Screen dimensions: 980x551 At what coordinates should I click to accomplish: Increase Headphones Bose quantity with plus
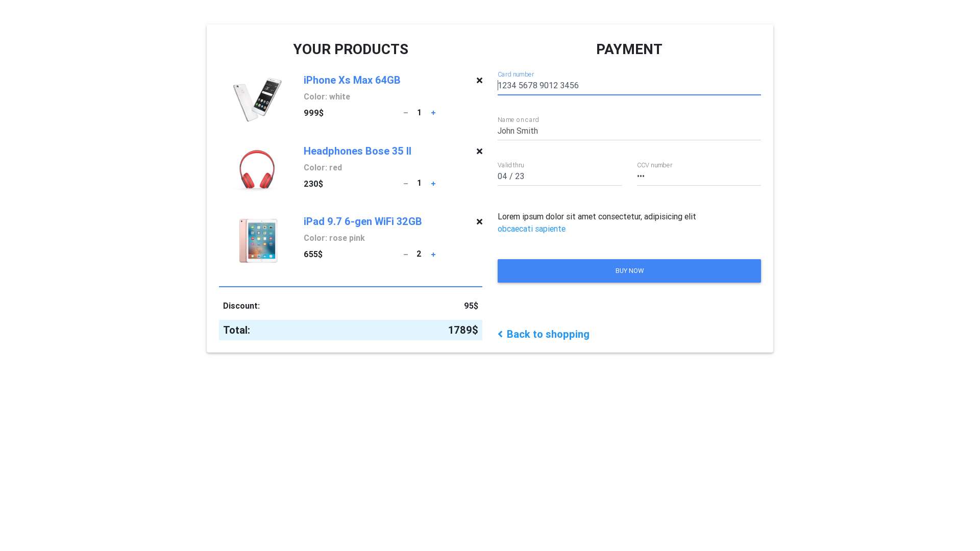(433, 184)
